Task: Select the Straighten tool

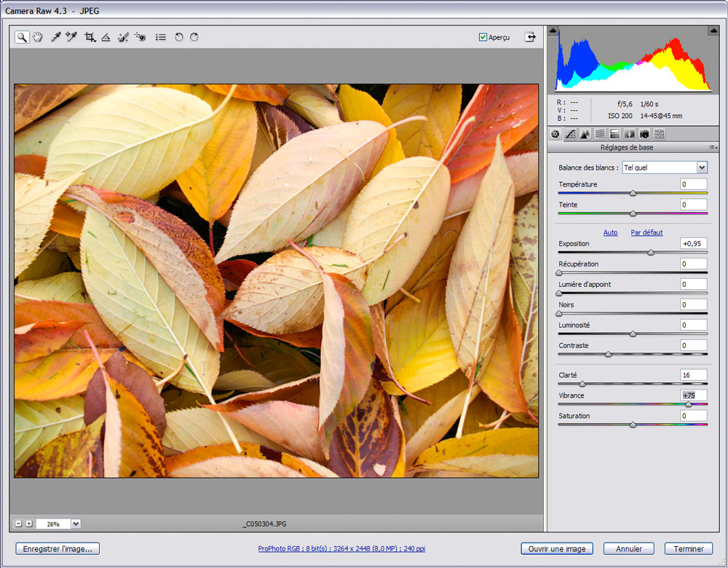Action: point(106,37)
